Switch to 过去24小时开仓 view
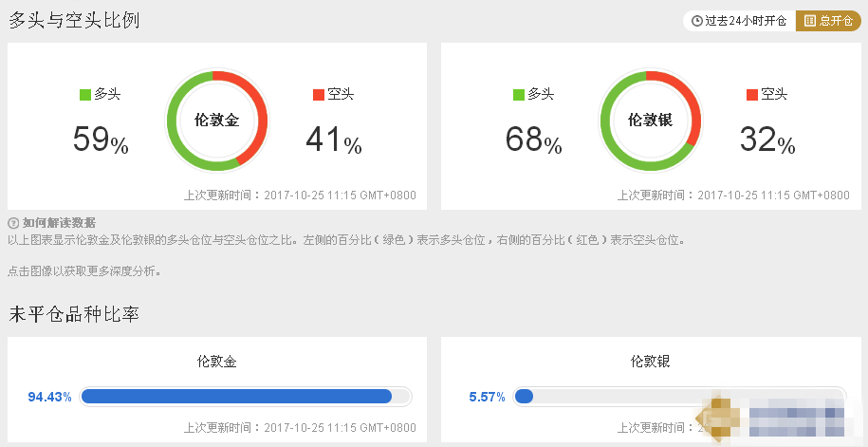868x447 pixels. coord(740,21)
